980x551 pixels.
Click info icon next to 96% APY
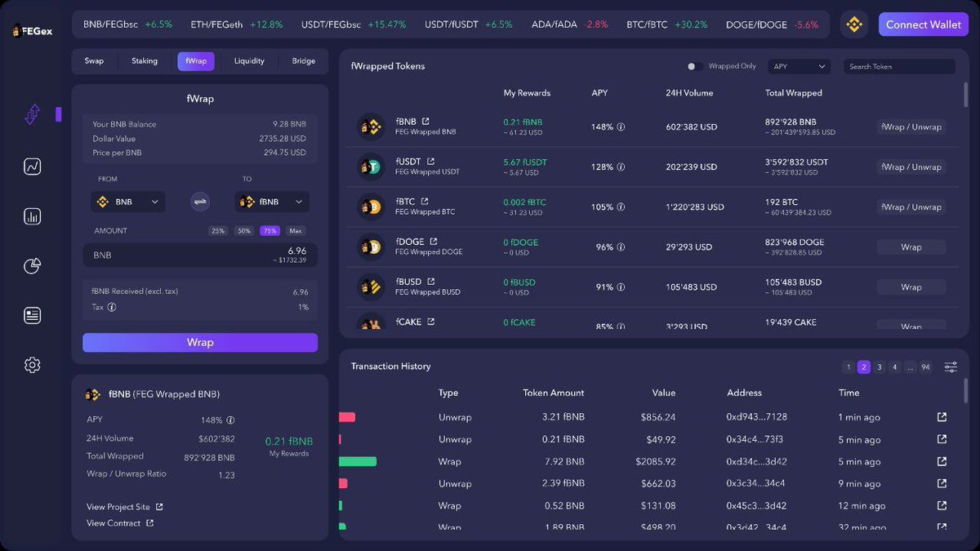click(621, 247)
